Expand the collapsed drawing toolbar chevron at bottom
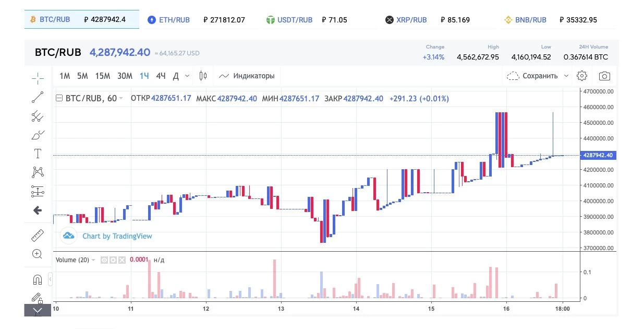This screenshot has width=644, height=329. [38, 310]
